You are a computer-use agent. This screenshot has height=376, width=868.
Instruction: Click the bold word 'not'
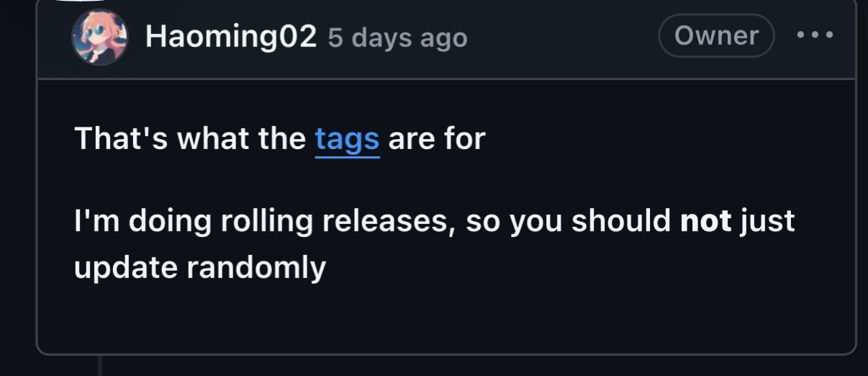tap(705, 221)
